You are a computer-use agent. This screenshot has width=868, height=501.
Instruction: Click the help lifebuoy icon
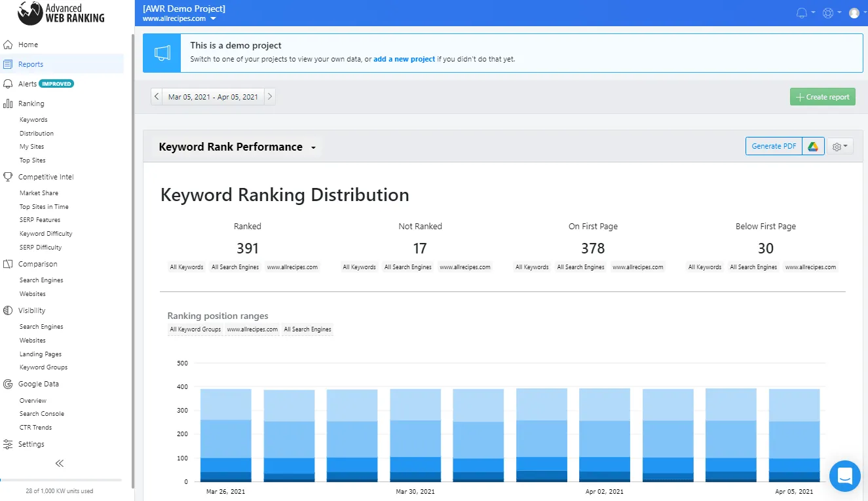point(828,12)
